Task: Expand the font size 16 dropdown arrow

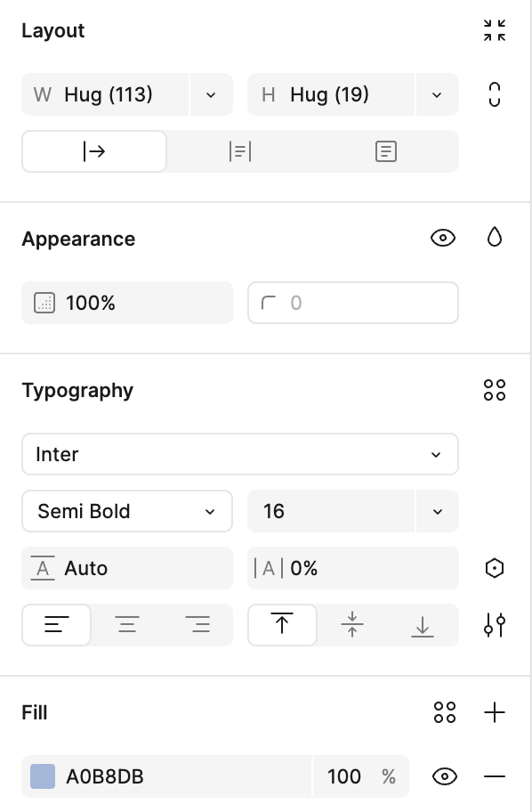Action: (438, 511)
